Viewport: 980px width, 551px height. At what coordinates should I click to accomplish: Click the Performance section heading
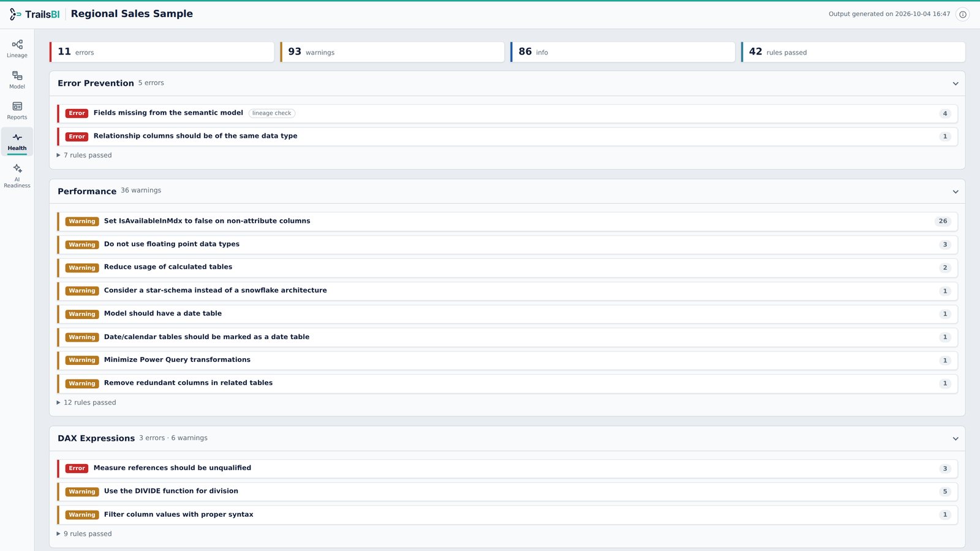87,192
